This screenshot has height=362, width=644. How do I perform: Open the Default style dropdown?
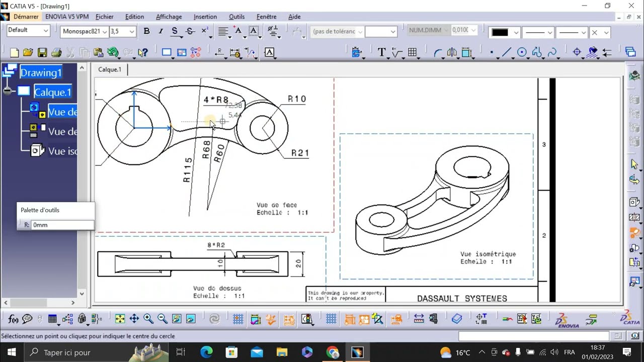point(28,30)
